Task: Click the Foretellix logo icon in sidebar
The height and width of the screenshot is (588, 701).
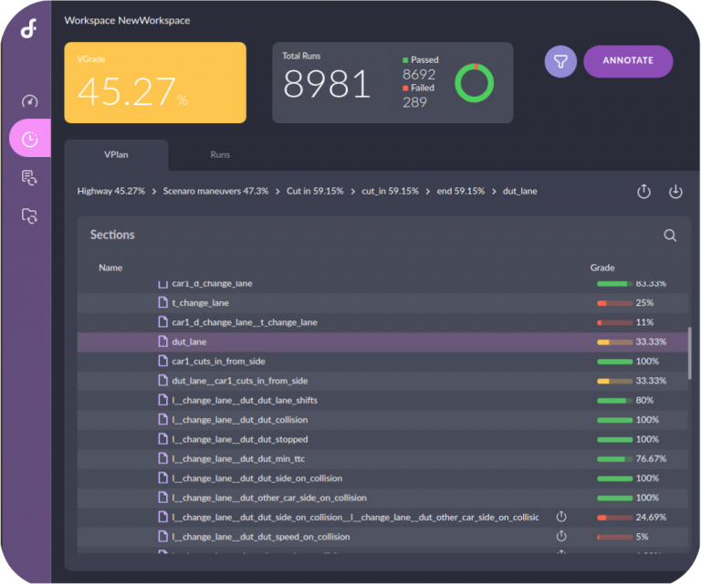Action: tap(29, 29)
